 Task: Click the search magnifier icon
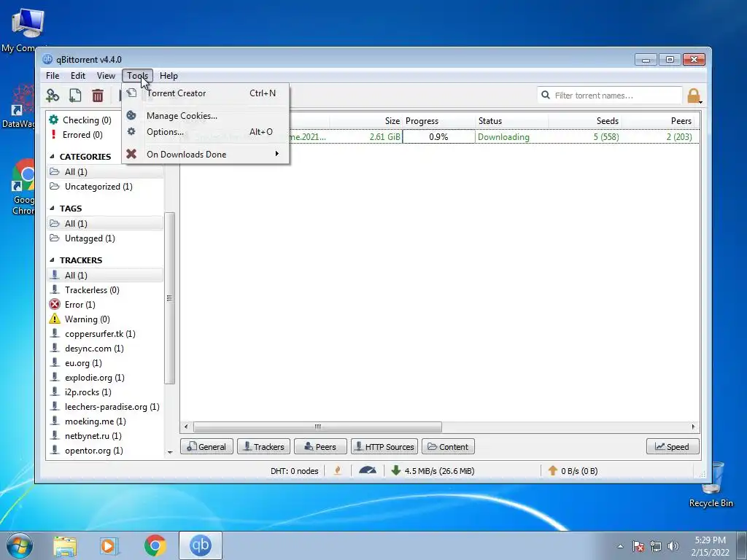pos(546,96)
